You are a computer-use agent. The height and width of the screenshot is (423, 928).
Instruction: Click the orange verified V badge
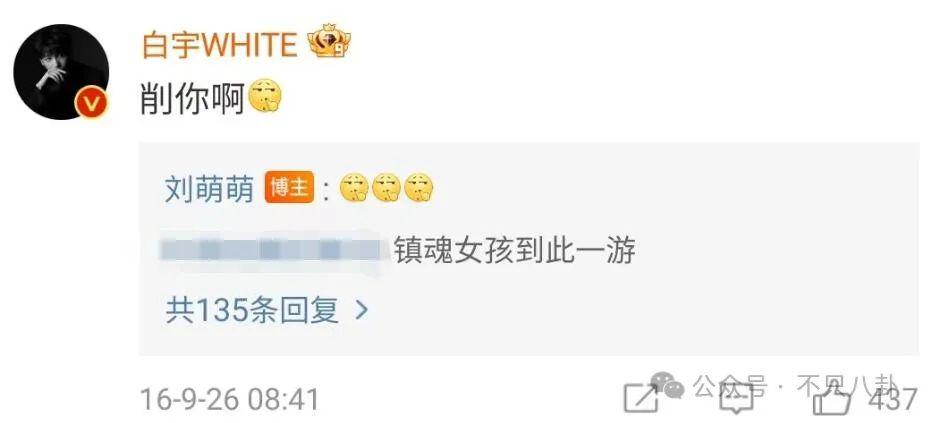[x=91, y=103]
